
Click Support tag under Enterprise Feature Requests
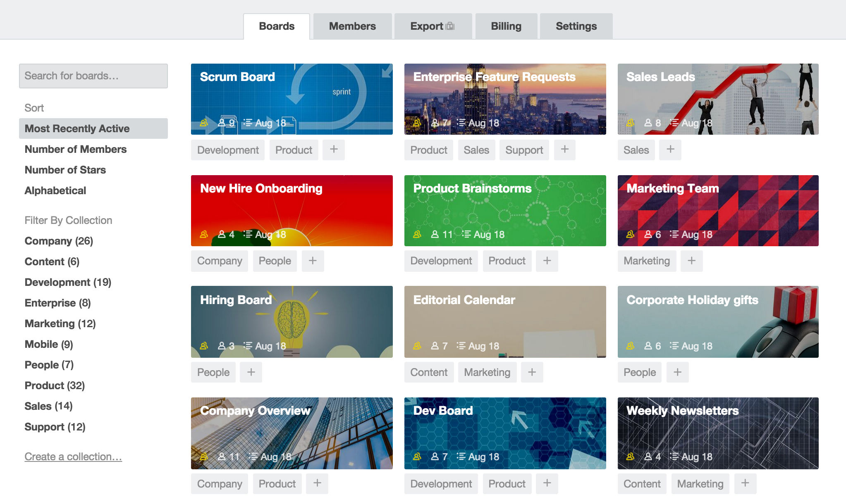click(x=524, y=150)
